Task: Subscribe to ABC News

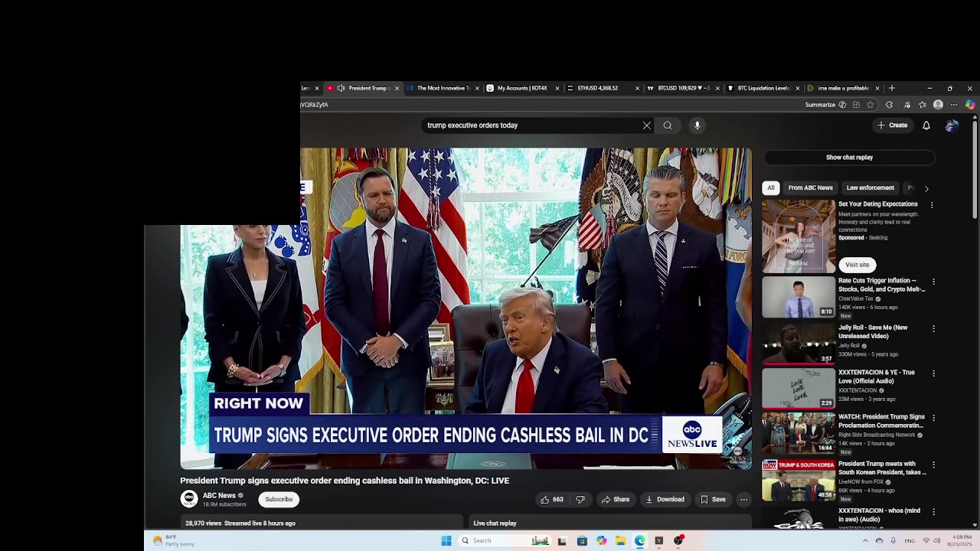Action: click(x=279, y=500)
